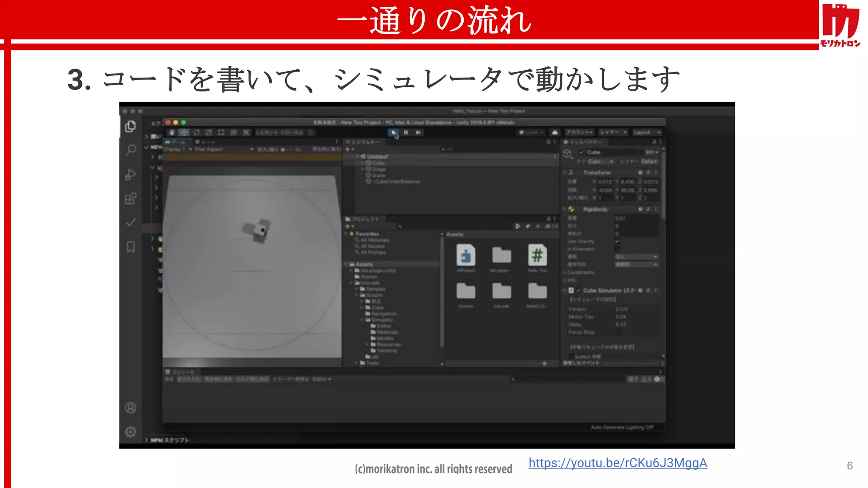Screen dimensions: 868x488
Task: Select All Prefabs favorite
Action: point(373,252)
